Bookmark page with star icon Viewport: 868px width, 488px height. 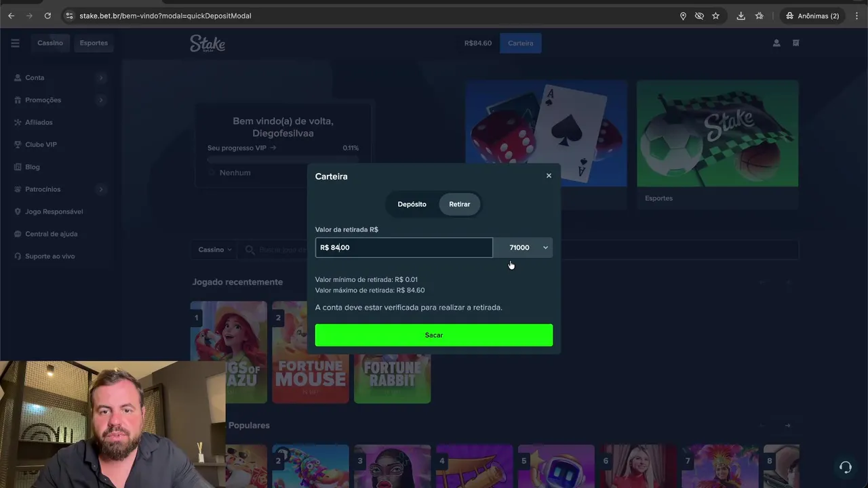pyautogui.click(x=715, y=16)
